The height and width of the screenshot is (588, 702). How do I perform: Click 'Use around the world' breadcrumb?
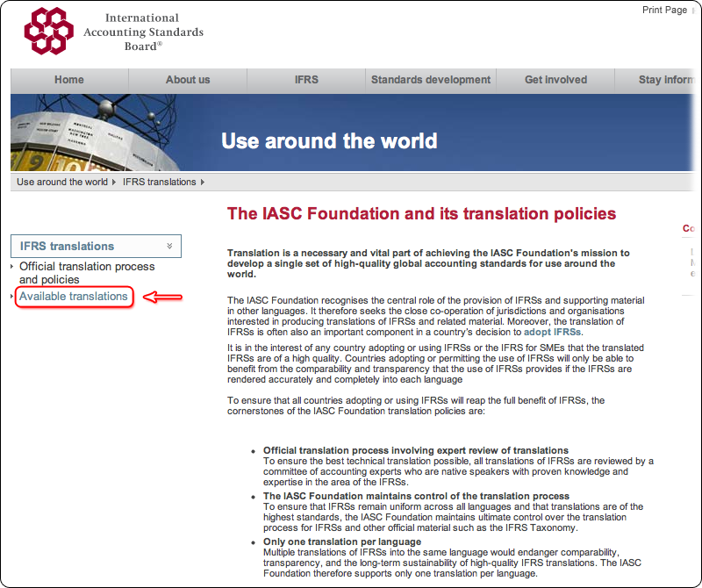62,182
